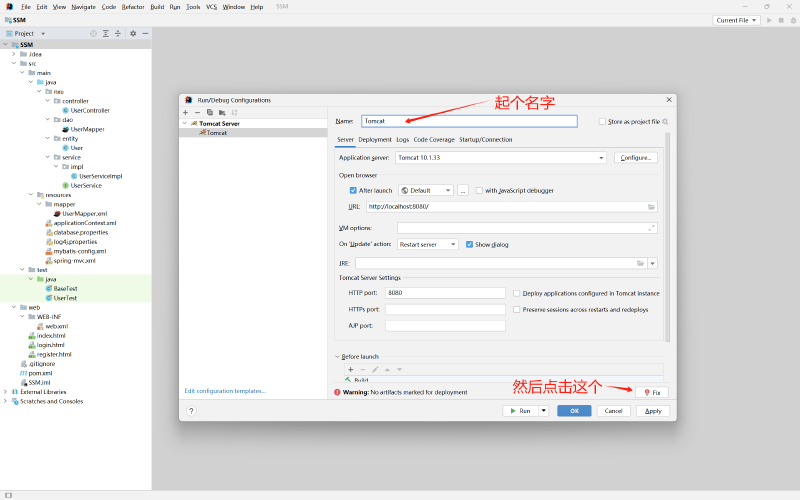Image resolution: width=800 pixels, height=500 pixels.
Task: Click the OK button
Action: pyautogui.click(x=574, y=411)
